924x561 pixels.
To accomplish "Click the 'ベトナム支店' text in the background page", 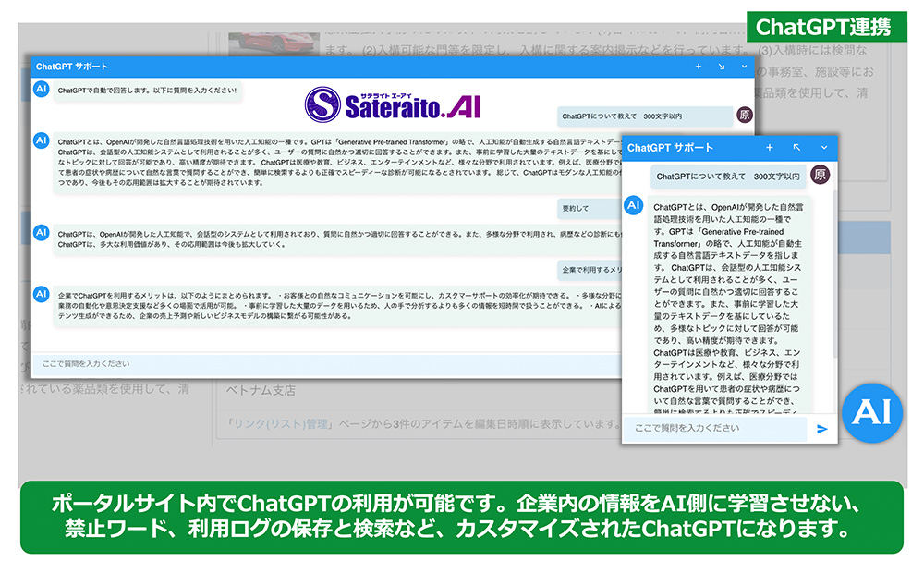I will pyautogui.click(x=261, y=390).
